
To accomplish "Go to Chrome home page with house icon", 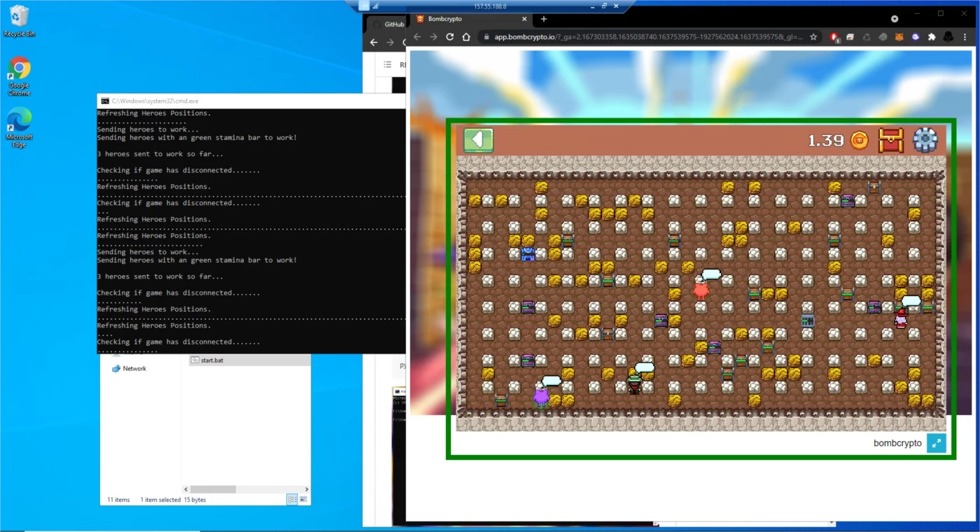I will click(467, 37).
